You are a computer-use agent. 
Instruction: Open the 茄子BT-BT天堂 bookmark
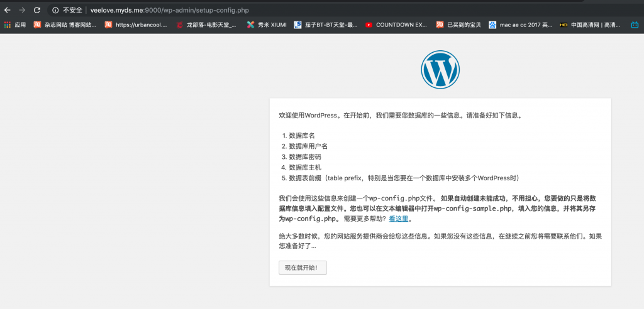pos(326,24)
